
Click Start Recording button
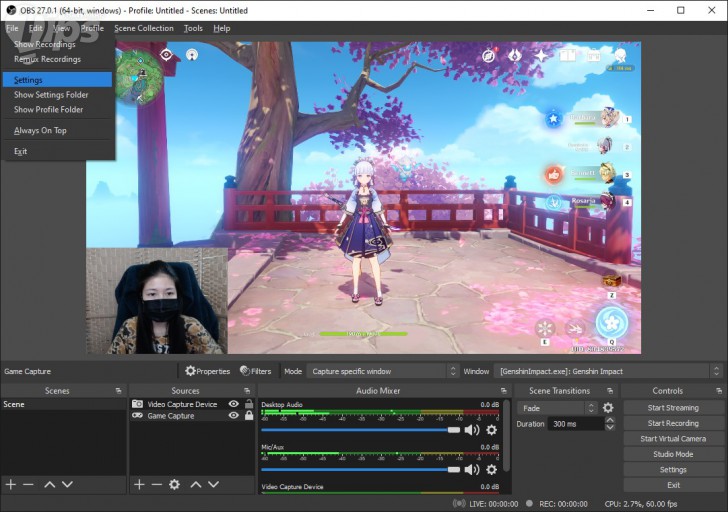(673, 423)
